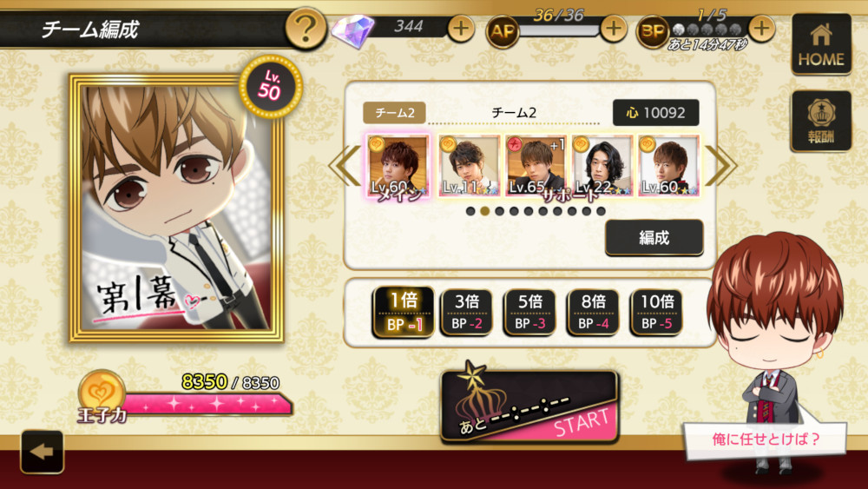Image resolution: width=868 pixels, height=489 pixels.
Task: Tap the pink 王子力 gauge bar
Action: pos(207,406)
